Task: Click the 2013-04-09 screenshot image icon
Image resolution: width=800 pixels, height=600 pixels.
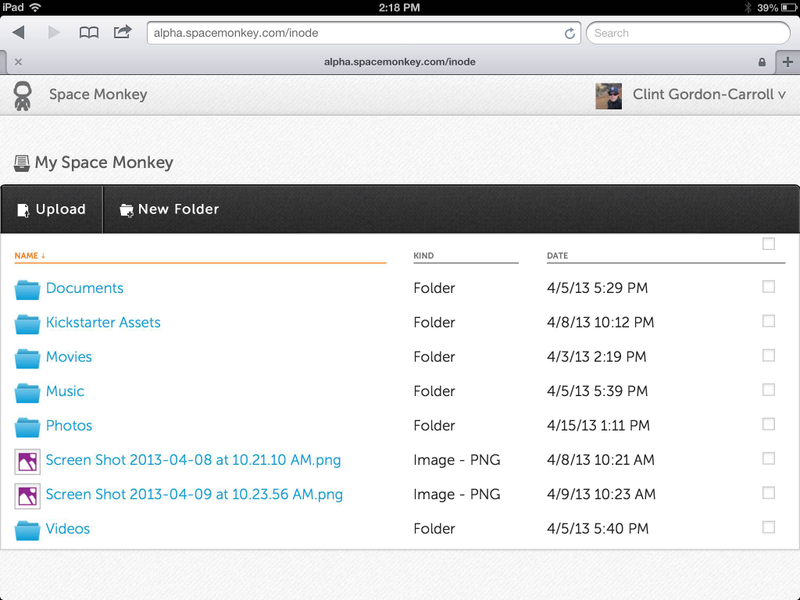Action: point(27,496)
